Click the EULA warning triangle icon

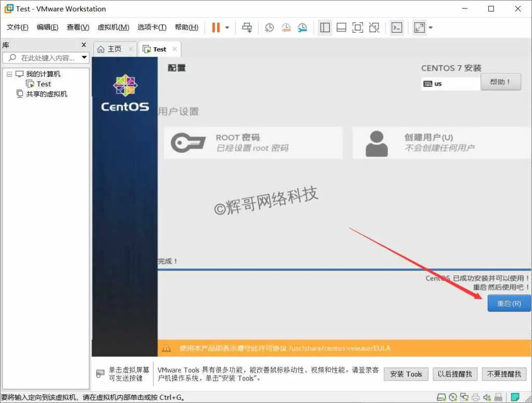click(x=166, y=348)
